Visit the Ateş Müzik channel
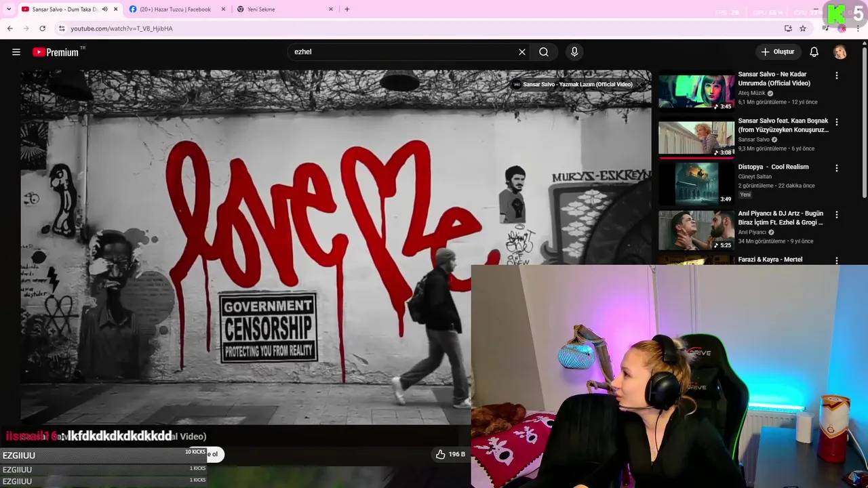 pyautogui.click(x=751, y=94)
